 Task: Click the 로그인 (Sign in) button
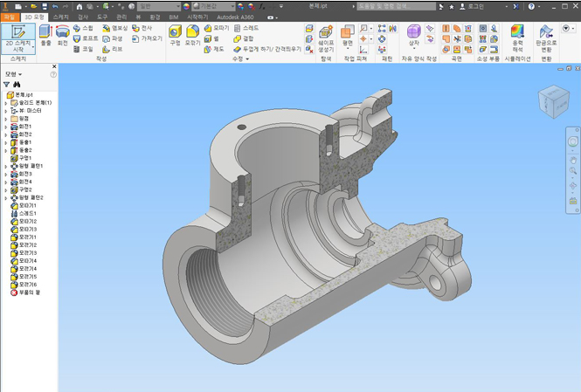click(473, 6)
